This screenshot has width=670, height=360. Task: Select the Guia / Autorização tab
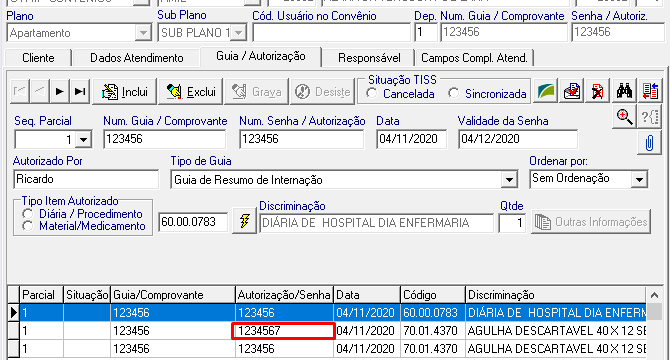click(261, 56)
